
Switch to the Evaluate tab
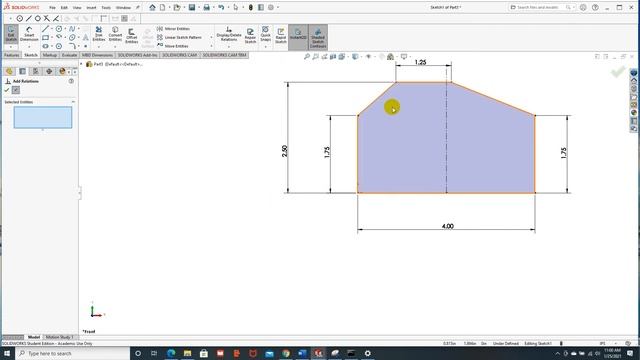69,55
